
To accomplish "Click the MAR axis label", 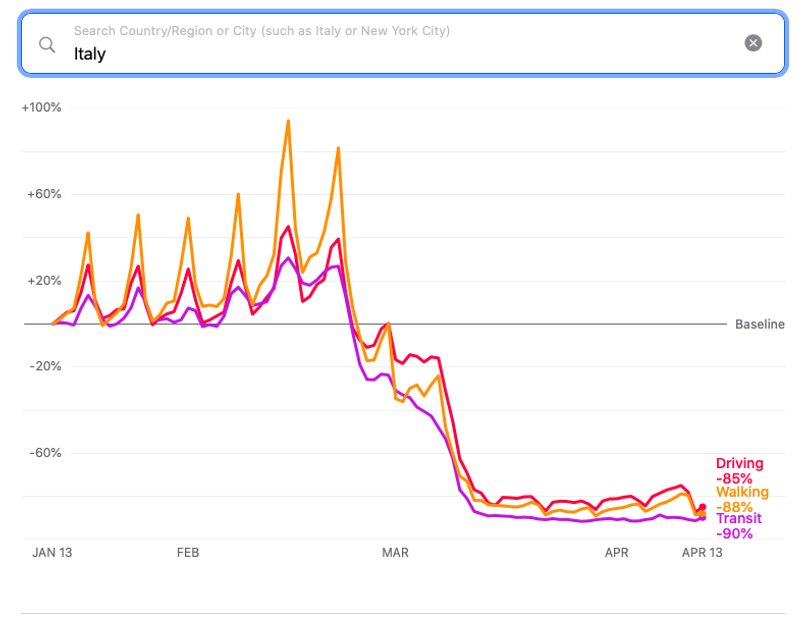I will pyautogui.click(x=395, y=553).
